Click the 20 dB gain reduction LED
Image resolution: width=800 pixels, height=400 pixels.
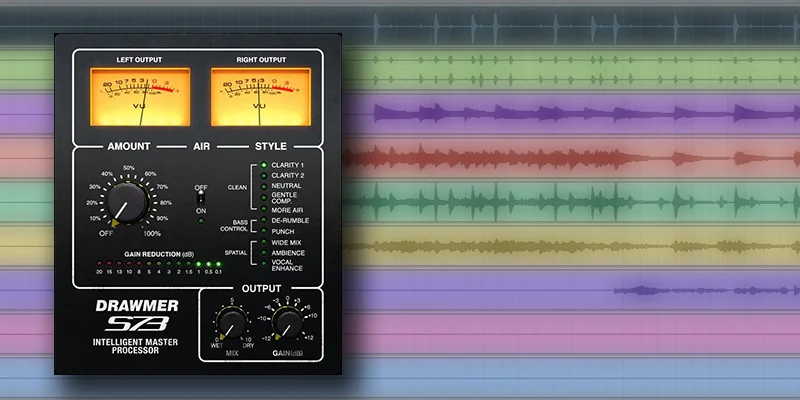[x=99, y=264]
